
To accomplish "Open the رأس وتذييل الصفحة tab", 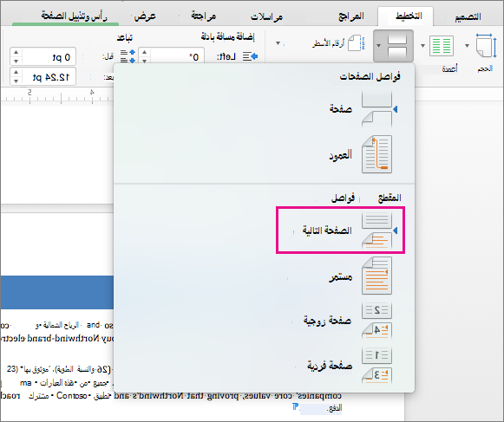I will tap(75, 16).
